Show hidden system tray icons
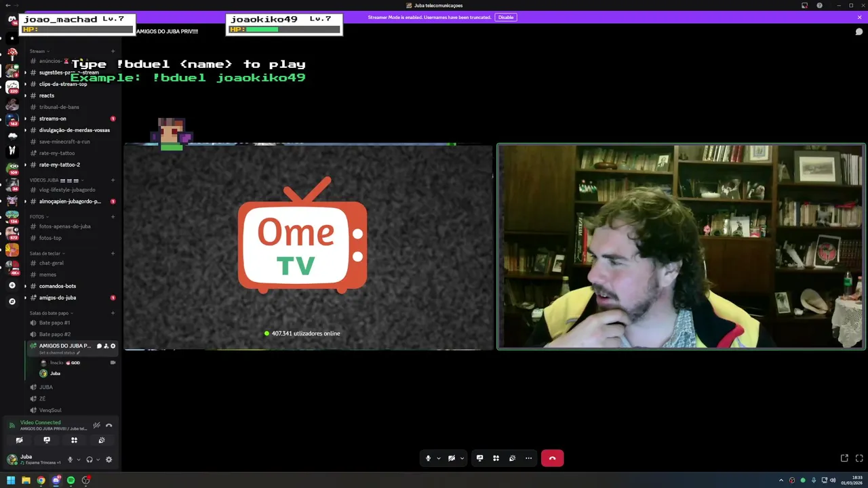Image resolution: width=868 pixels, height=488 pixels. (x=781, y=481)
